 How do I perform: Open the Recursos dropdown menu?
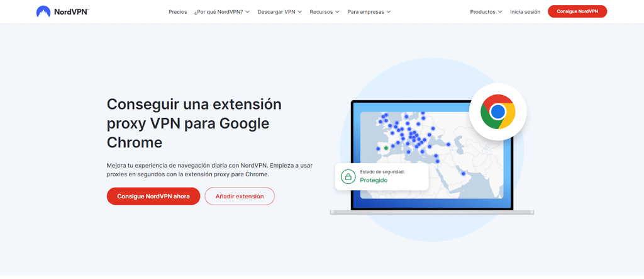pyautogui.click(x=325, y=12)
